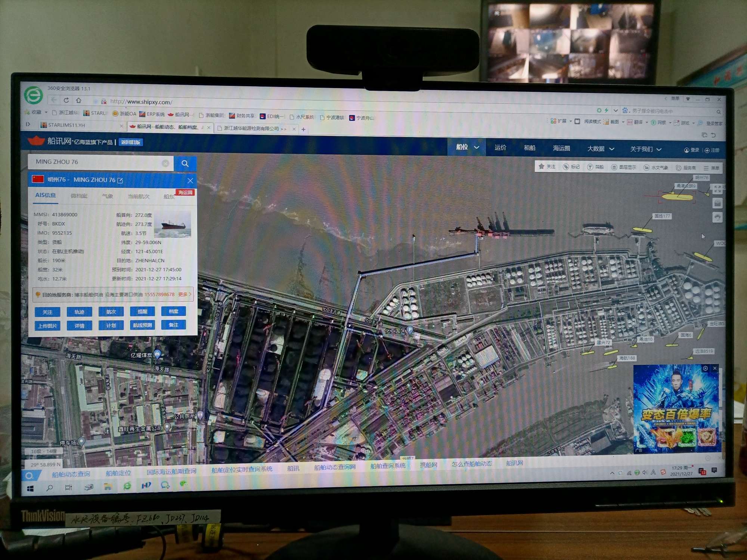Viewport: 747px width, 560px height.
Task: Switch to the 当前航次 tab
Action: (139, 196)
